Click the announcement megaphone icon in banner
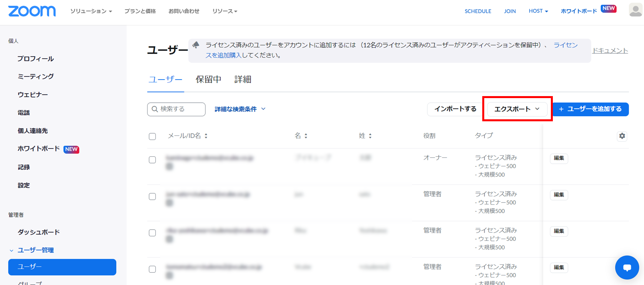The height and width of the screenshot is (285, 644). 196,45
